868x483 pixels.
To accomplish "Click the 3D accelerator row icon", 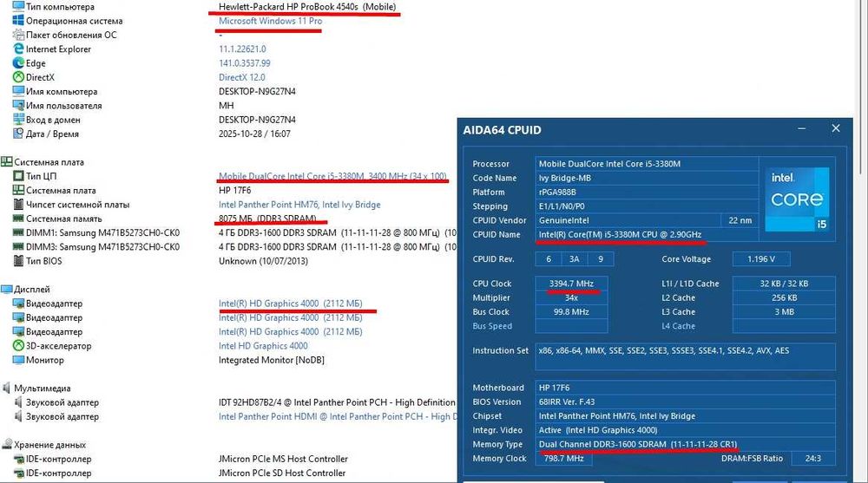I will coord(18,346).
